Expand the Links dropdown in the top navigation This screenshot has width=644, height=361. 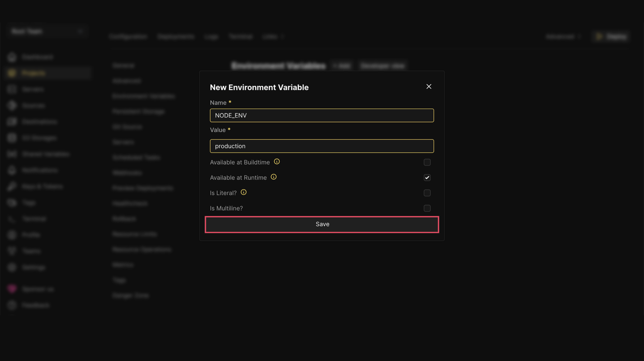pyautogui.click(x=274, y=37)
